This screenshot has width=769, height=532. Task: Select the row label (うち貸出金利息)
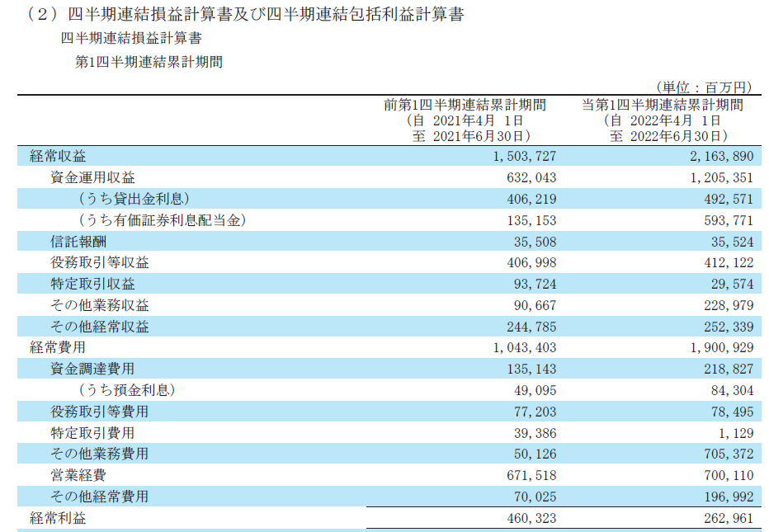[134, 199]
